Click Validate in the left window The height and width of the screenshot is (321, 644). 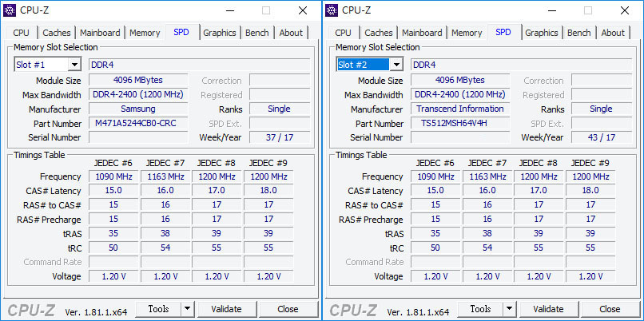click(x=226, y=309)
